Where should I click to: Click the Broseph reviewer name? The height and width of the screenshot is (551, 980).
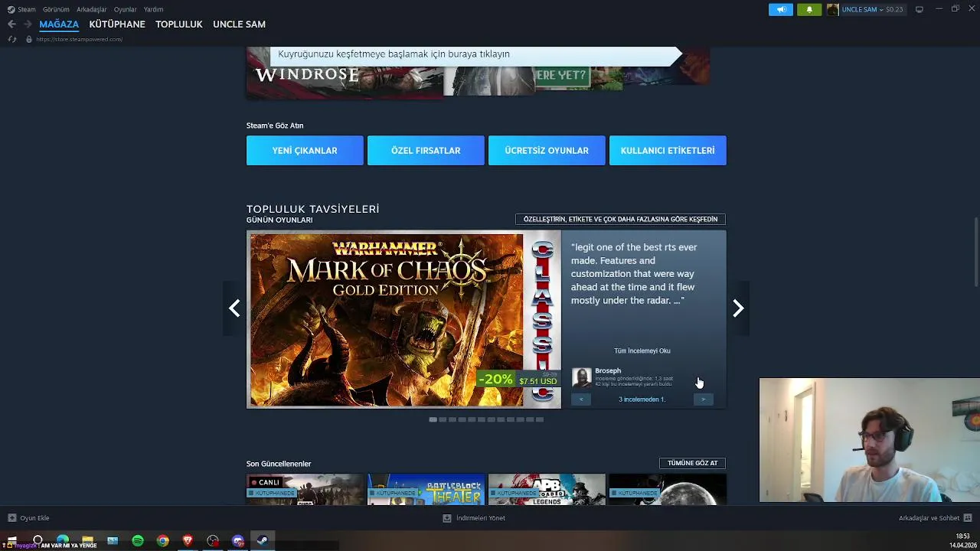[x=608, y=370]
